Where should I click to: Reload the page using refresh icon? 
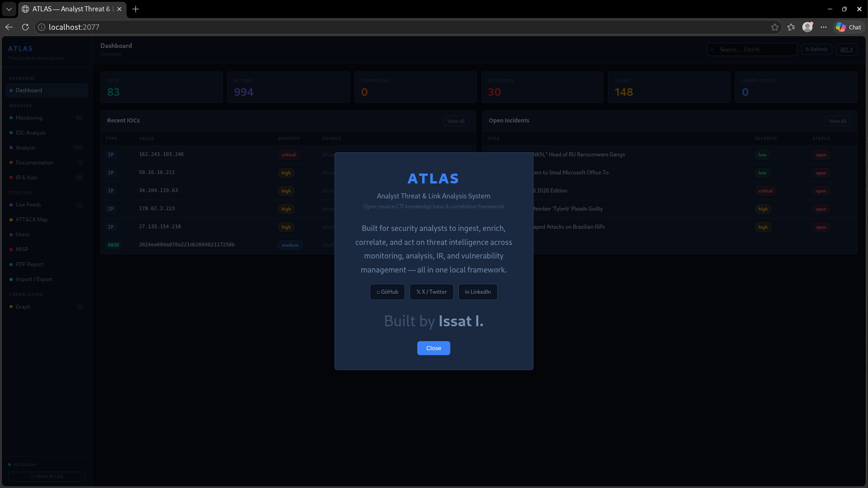(25, 27)
